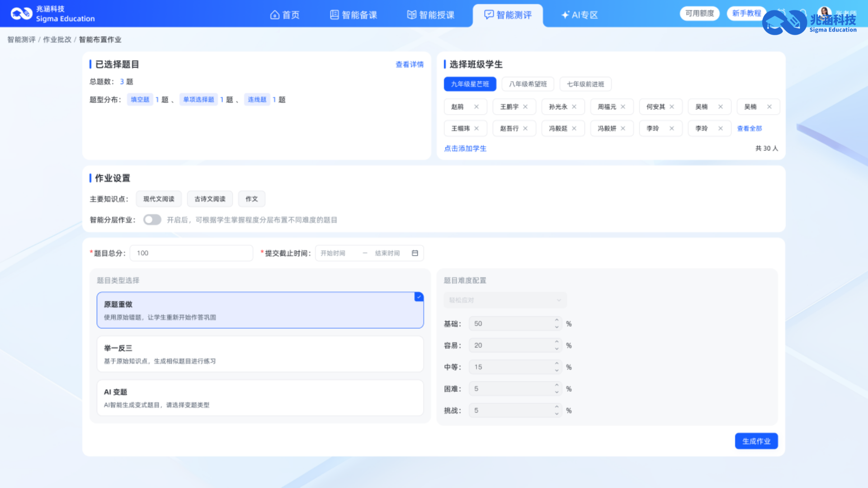Open the 新手教程 button
868x488 pixels.
[746, 13]
